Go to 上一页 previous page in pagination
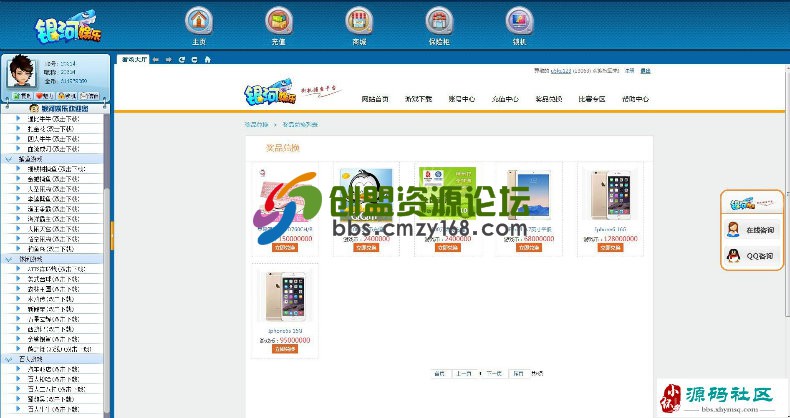This screenshot has height=418, width=790. pyautogui.click(x=464, y=374)
